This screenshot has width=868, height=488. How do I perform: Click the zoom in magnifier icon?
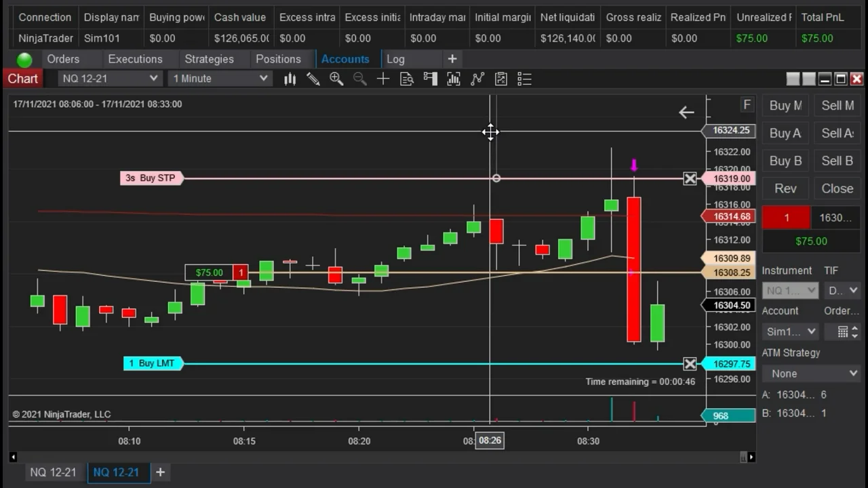pos(336,79)
